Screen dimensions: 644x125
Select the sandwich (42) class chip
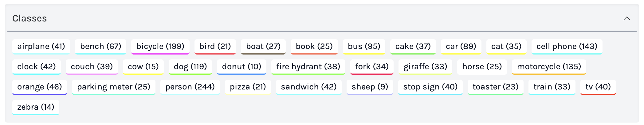coord(308,87)
